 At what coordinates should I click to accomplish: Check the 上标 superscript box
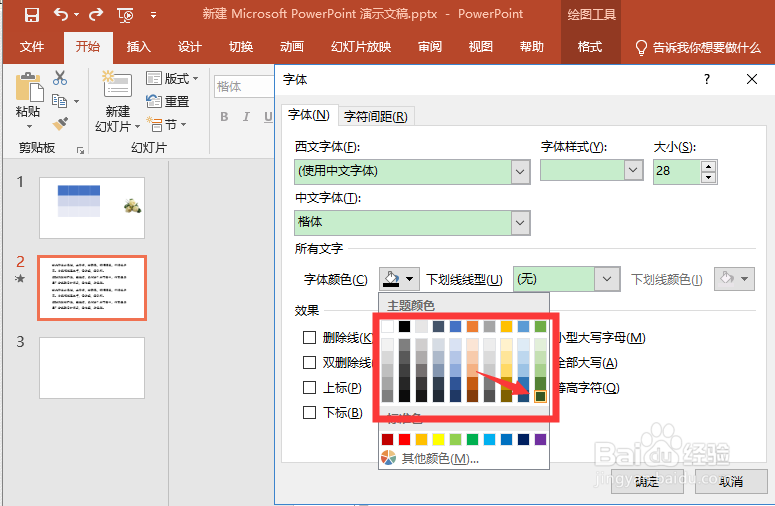point(309,387)
